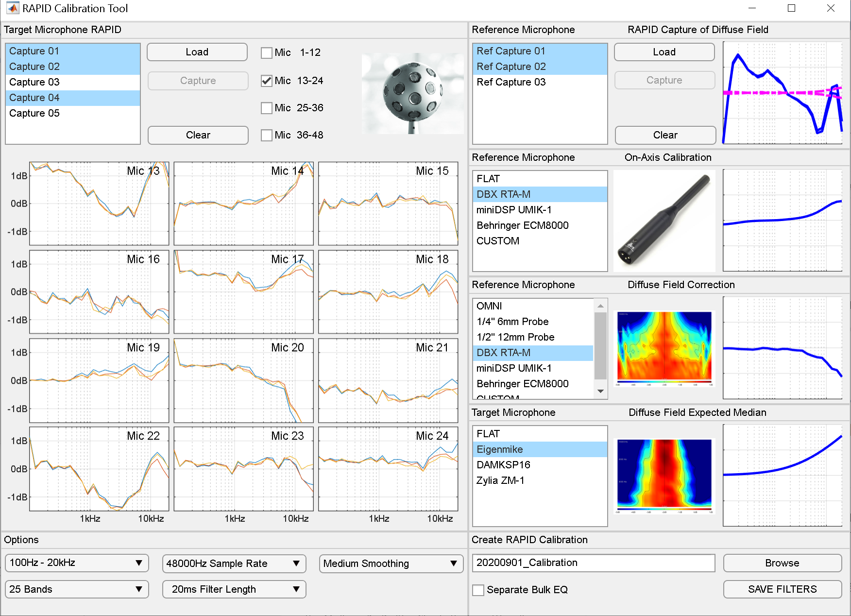
Task: Click Browse for calibration file
Action: coord(783,563)
